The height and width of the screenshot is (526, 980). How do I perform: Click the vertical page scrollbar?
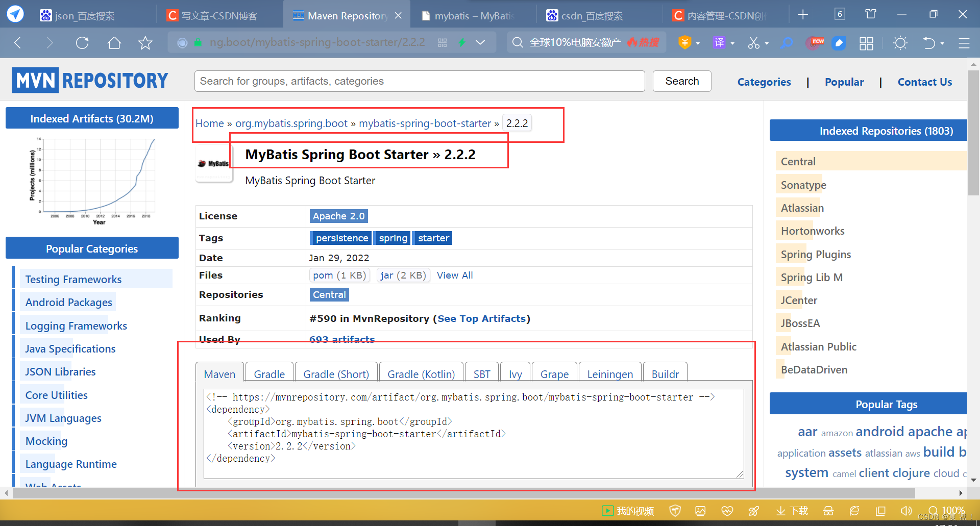tap(973, 133)
